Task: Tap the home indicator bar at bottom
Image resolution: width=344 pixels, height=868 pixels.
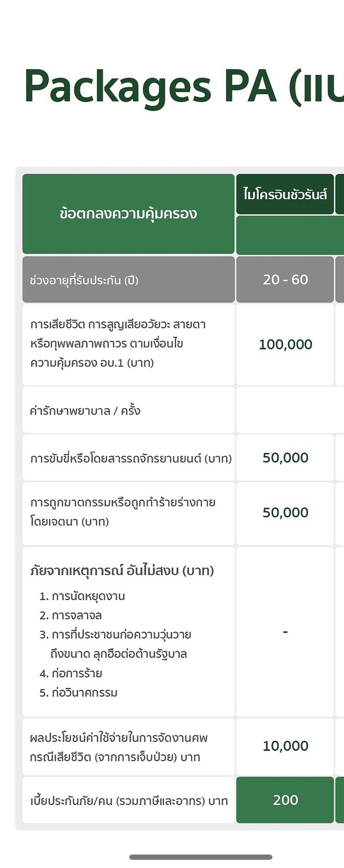Action: pyautogui.click(x=201, y=857)
